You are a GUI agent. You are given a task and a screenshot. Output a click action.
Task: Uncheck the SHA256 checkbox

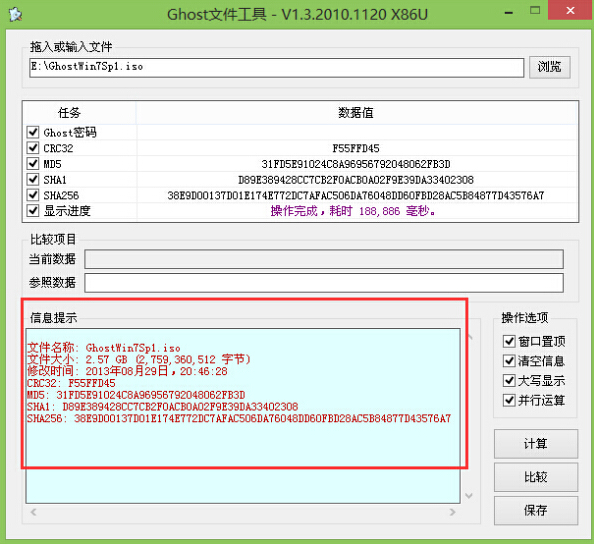tap(33, 195)
